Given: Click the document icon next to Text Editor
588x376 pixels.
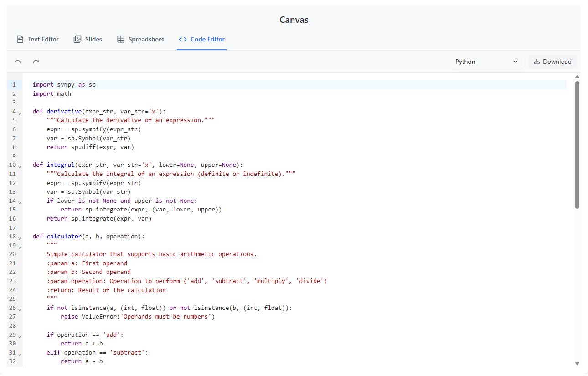Looking at the screenshot, I should coord(20,39).
